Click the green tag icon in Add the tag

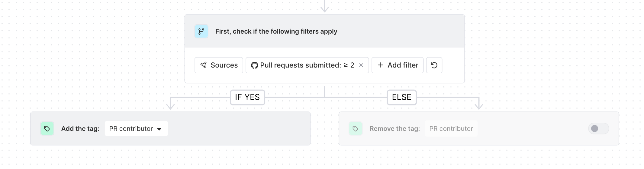pos(47,129)
